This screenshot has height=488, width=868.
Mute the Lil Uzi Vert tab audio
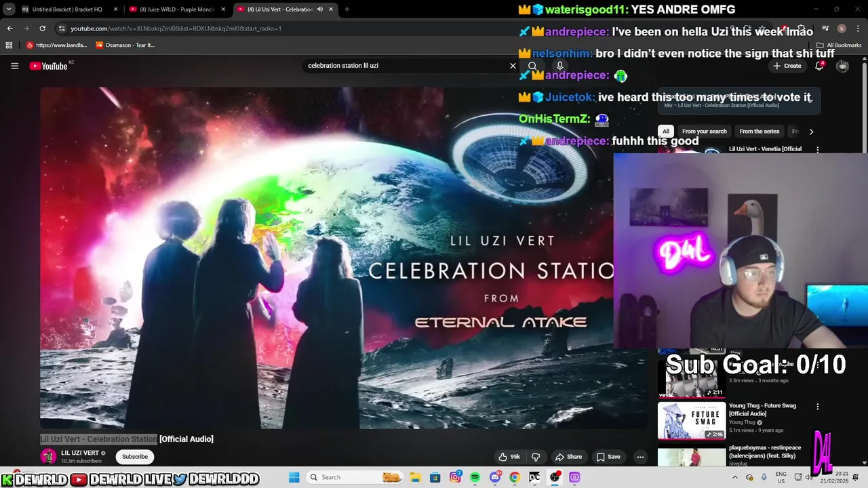coord(319,9)
